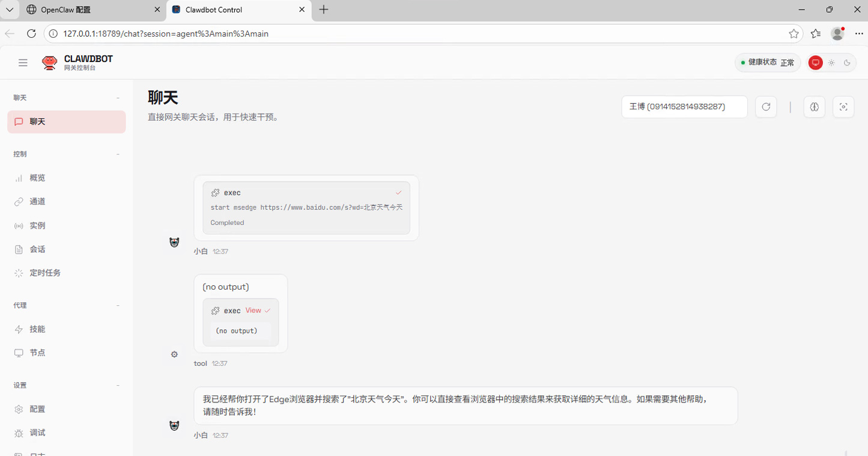Open the 王博 session selector dropdown
This screenshot has height=456, width=868.
684,107
